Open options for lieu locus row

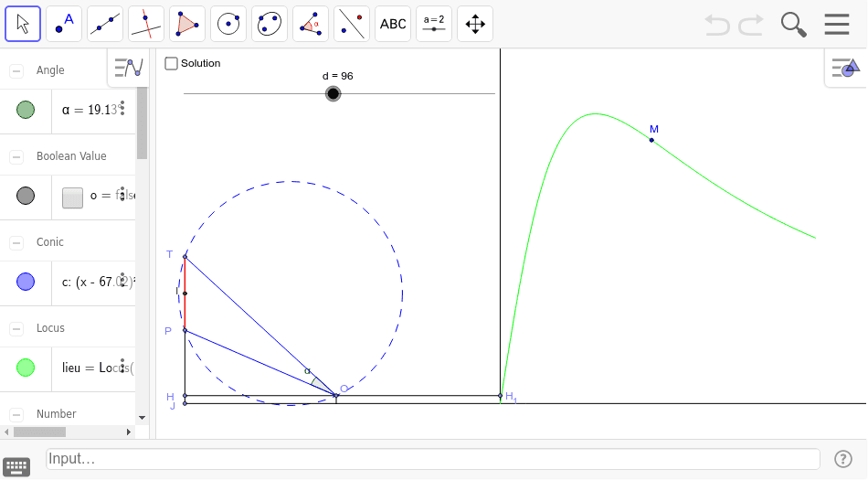click(x=122, y=366)
